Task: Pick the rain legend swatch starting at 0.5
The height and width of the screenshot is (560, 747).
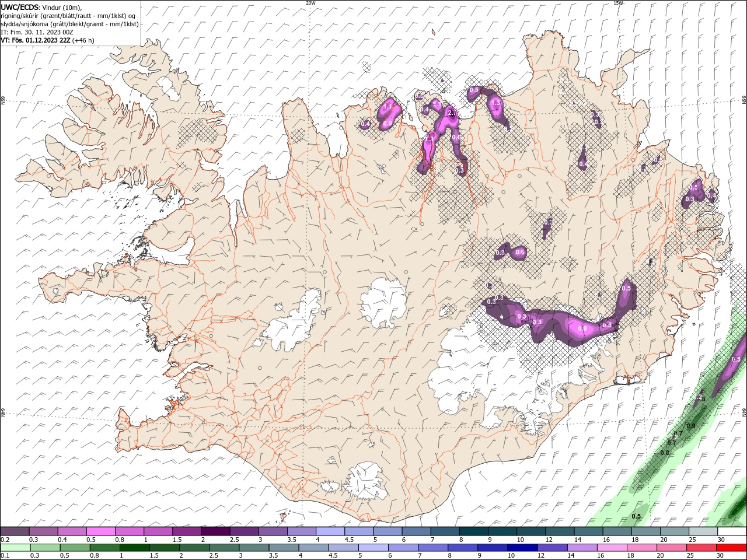Action: point(75,547)
